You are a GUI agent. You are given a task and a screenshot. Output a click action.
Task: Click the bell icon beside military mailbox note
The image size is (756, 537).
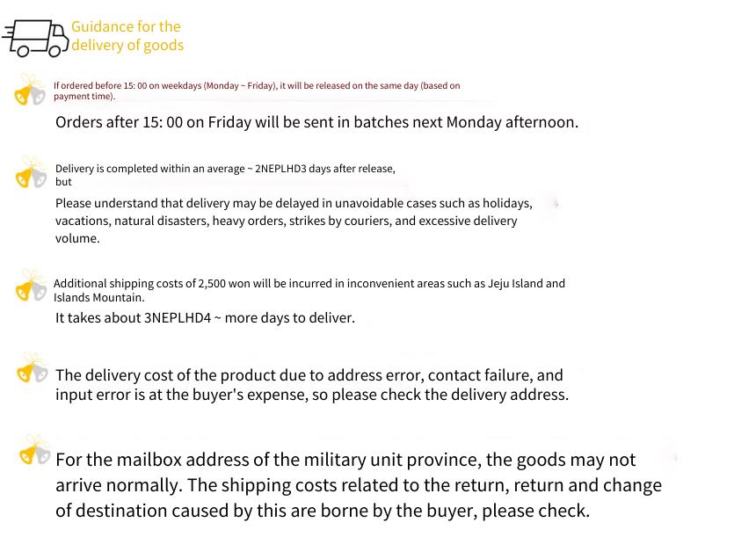pos(34,450)
